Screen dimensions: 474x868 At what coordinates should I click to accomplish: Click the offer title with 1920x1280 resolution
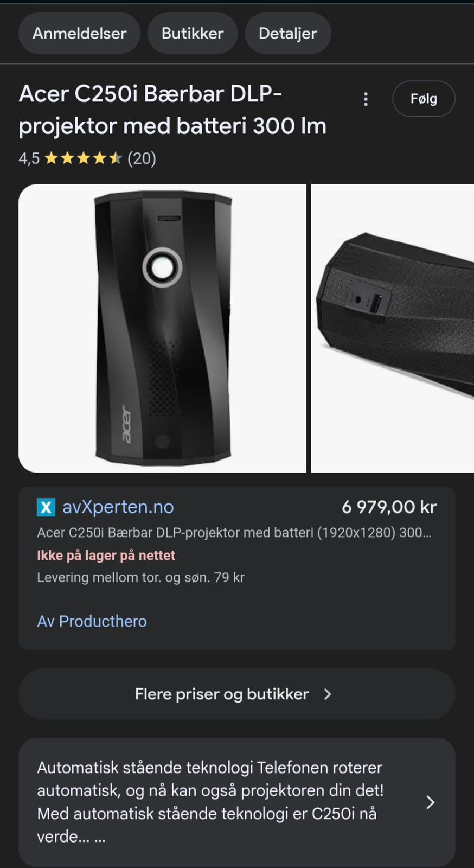point(234,533)
